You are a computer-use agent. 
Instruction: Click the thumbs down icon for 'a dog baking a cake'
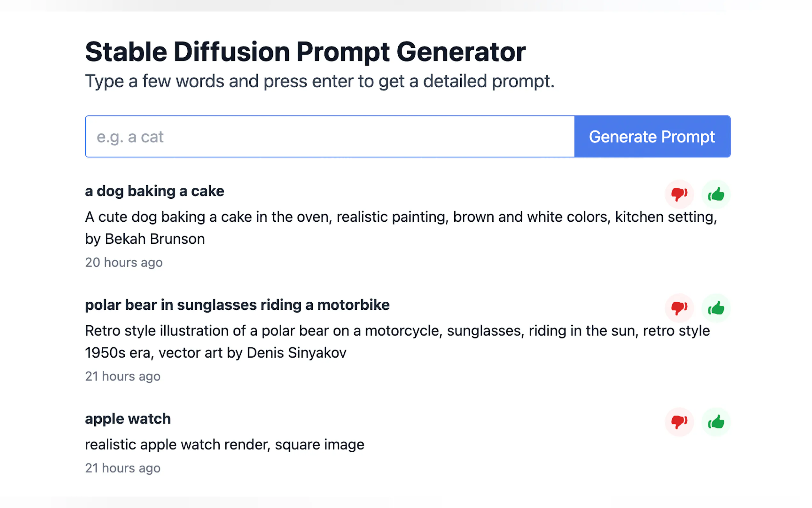pyautogui.click(x=679, y=194)
